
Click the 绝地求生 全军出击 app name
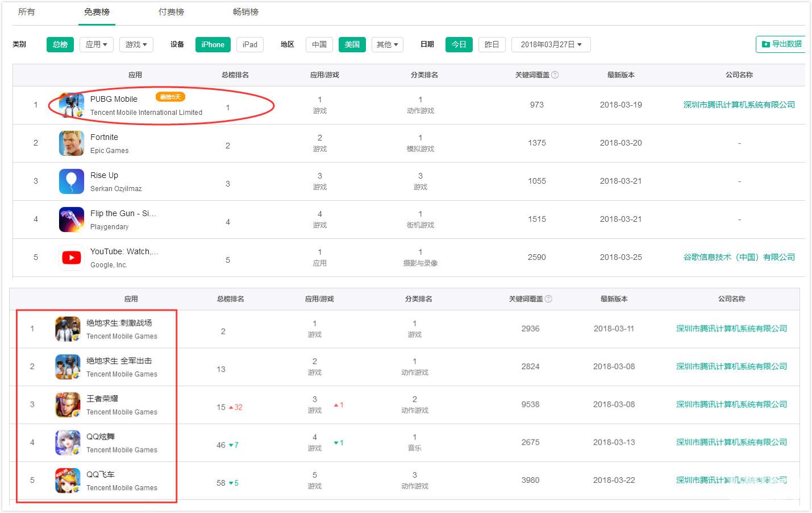(119, 361)
